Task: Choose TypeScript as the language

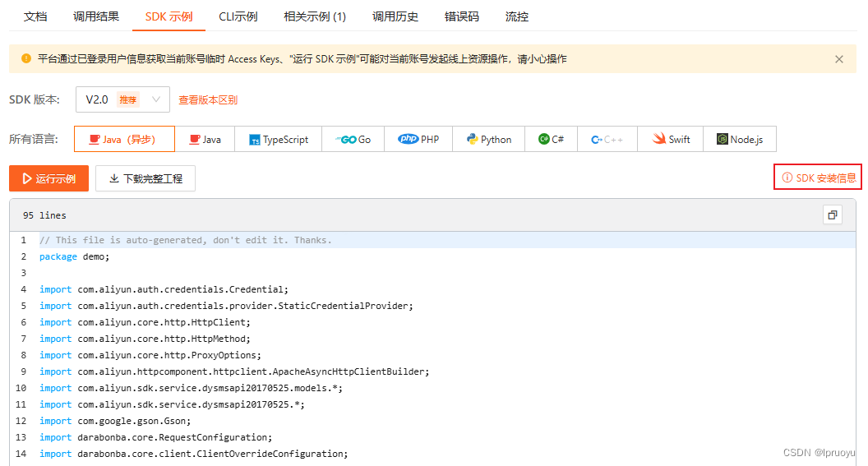Action: (x=279, y=140)
